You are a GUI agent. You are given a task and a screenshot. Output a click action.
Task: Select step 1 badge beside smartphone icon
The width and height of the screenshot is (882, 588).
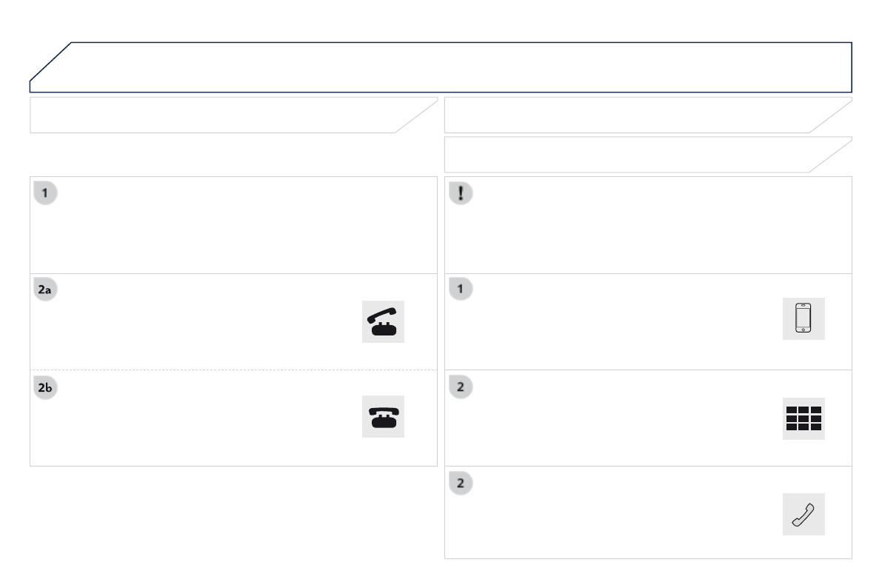[461, 290]
